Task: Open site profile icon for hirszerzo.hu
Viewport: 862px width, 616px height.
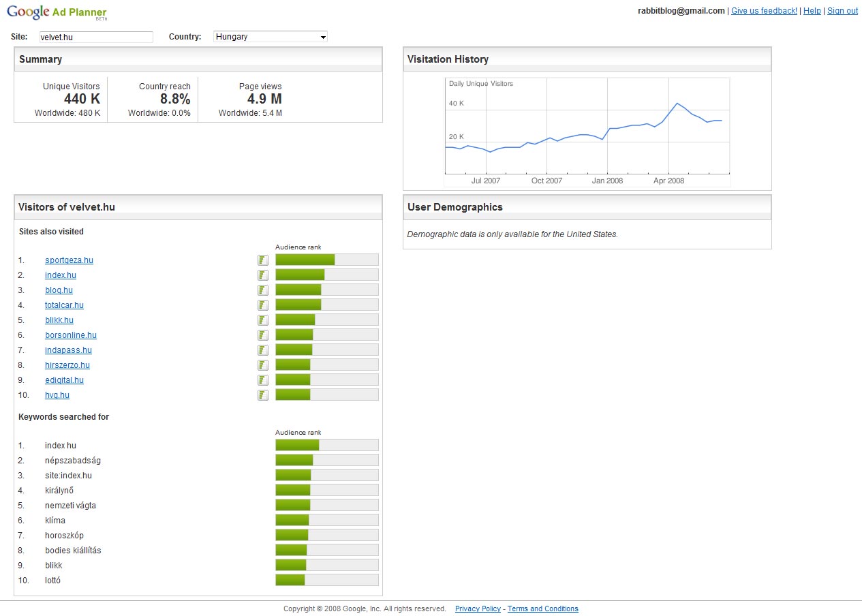Action: (263, 365)
